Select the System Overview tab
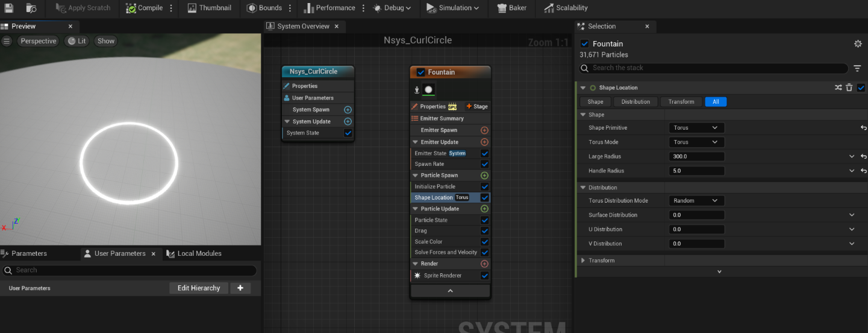 click(304, 26)
